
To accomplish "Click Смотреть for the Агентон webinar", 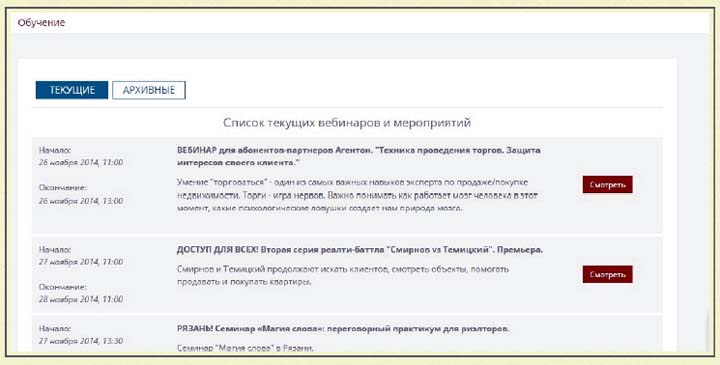I will click(x=608, y=185).
